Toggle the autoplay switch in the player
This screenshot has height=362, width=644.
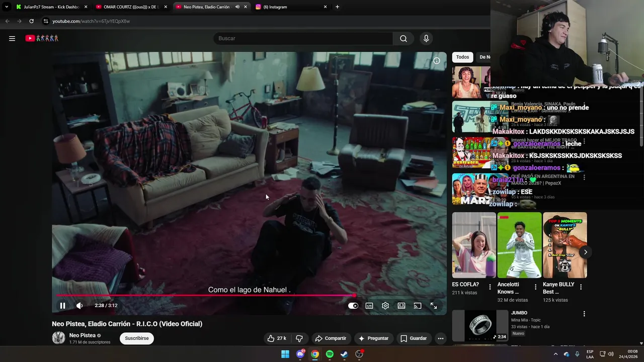[353, 306]
